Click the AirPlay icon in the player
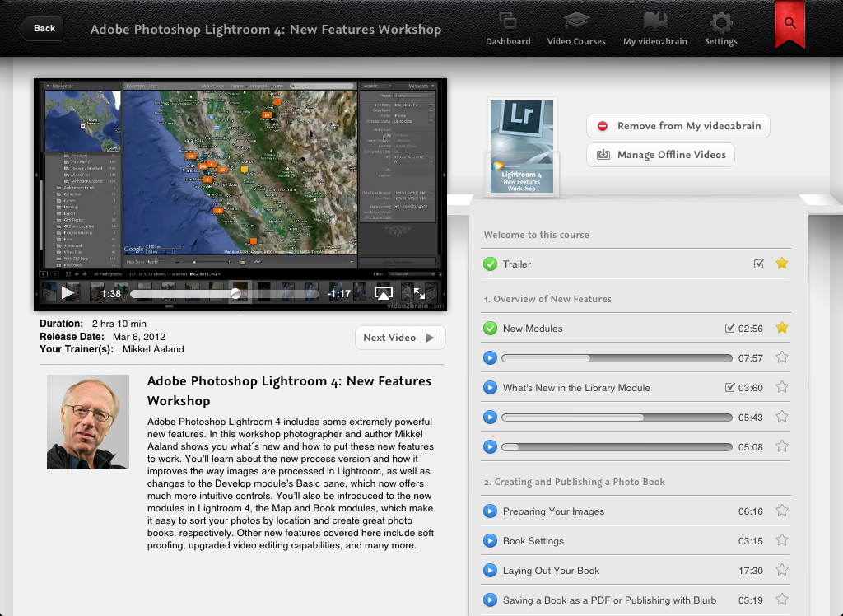The image size is (843, 616). tap(384, 293)
